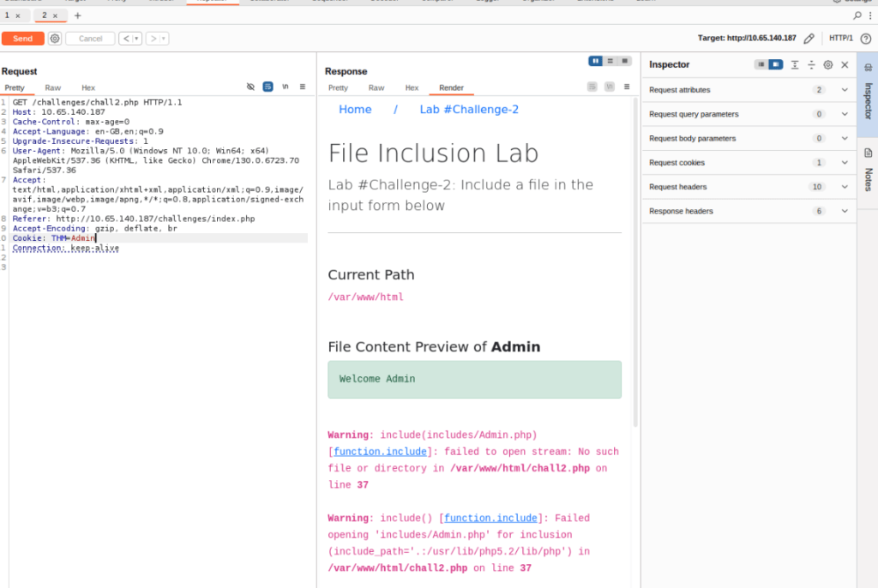Select response Raw tab
The height and width of the screenshot is (588, 878).
[x=376, y=88]
